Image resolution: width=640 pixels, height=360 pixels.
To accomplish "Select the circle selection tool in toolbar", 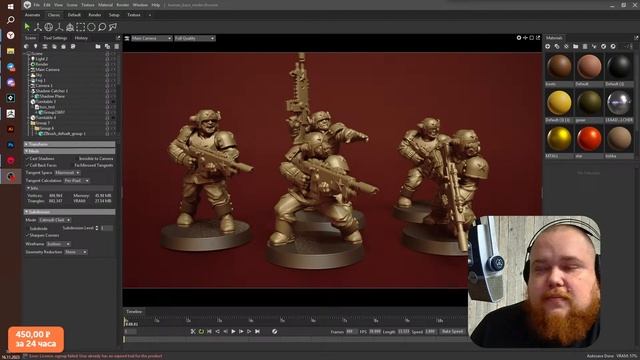I will (x=91, y=27).
